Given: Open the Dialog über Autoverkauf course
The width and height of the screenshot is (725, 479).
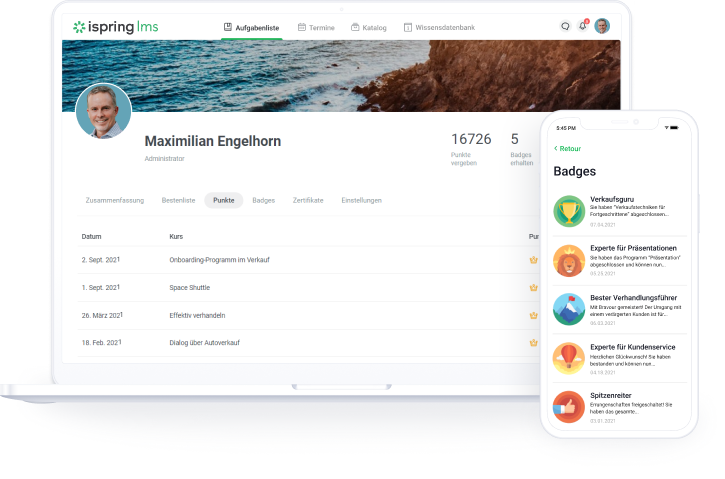Looking at the screenshot, I should pyautogui.click(x=204, y=343).
